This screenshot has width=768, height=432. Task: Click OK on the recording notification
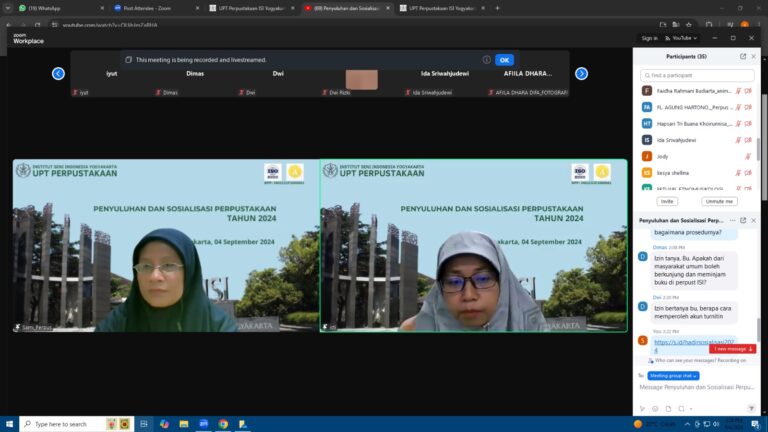(504, 60)
